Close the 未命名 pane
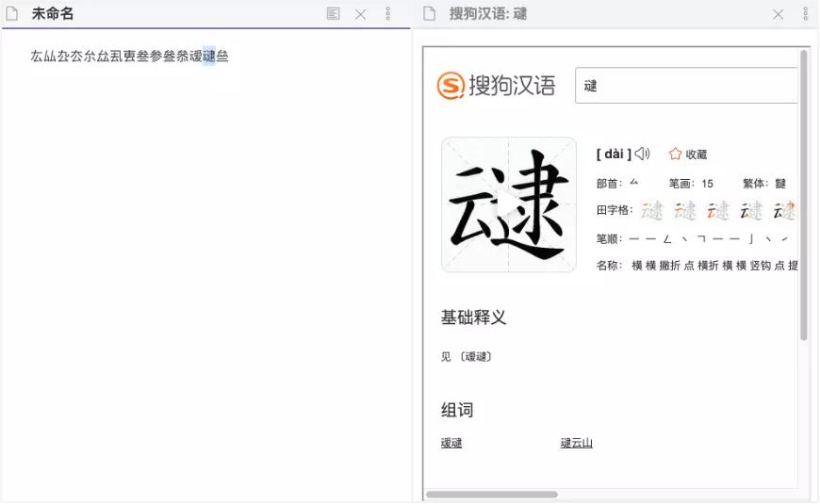 tap(360, 14)
